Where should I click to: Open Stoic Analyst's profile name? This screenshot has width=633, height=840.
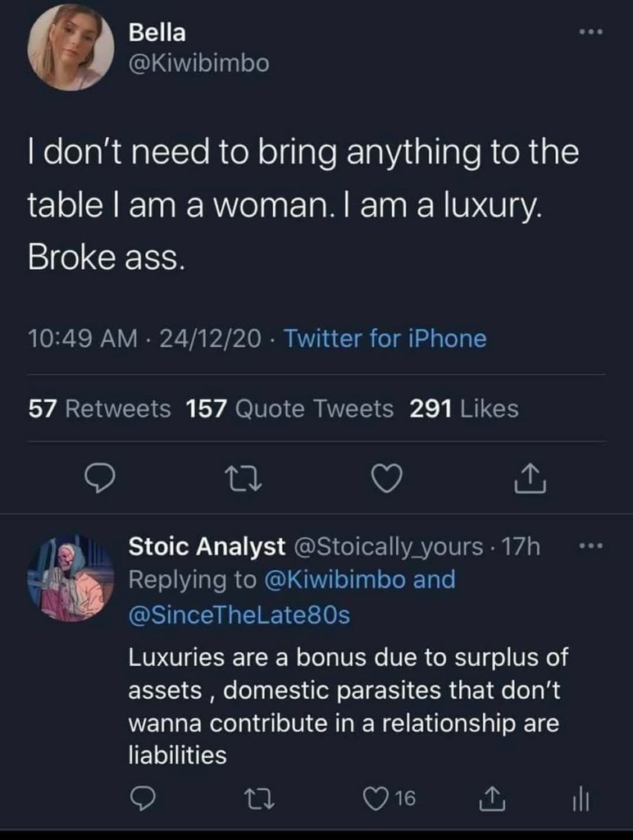[x=207, y=546]
